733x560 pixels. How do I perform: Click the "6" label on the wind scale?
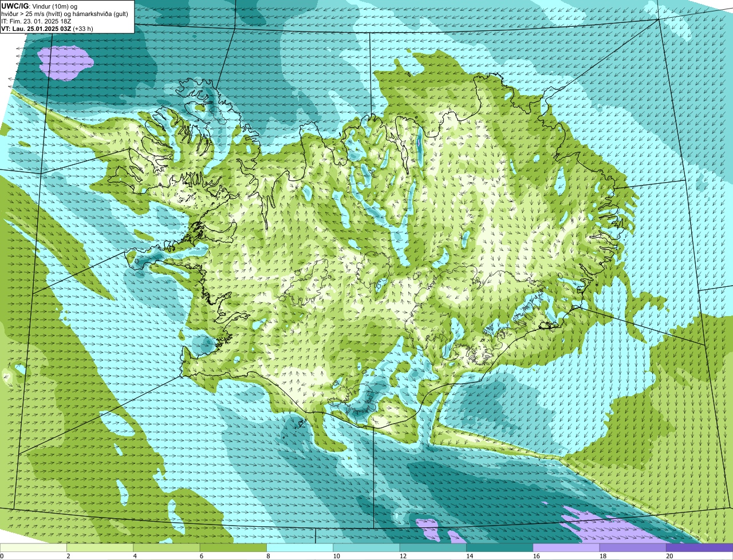(x=202, y=556)
